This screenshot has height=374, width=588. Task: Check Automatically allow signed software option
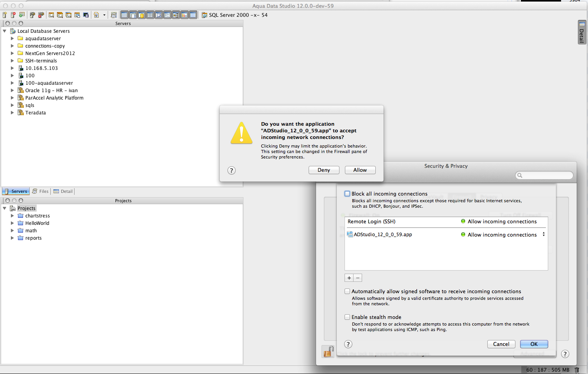point(347,291)
